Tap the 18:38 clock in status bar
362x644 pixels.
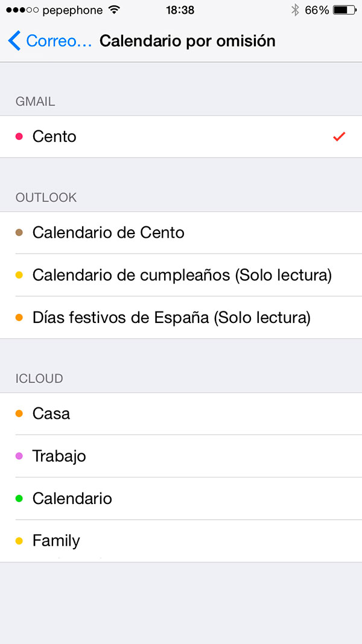coord(180,10)
